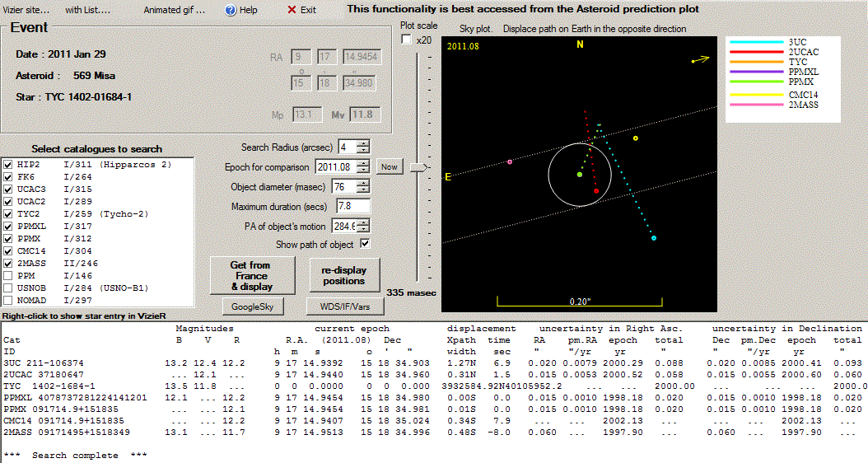Uncheck the TYC2 catalogue checkbox
868x463 pixels.
[x=7, y=213]
